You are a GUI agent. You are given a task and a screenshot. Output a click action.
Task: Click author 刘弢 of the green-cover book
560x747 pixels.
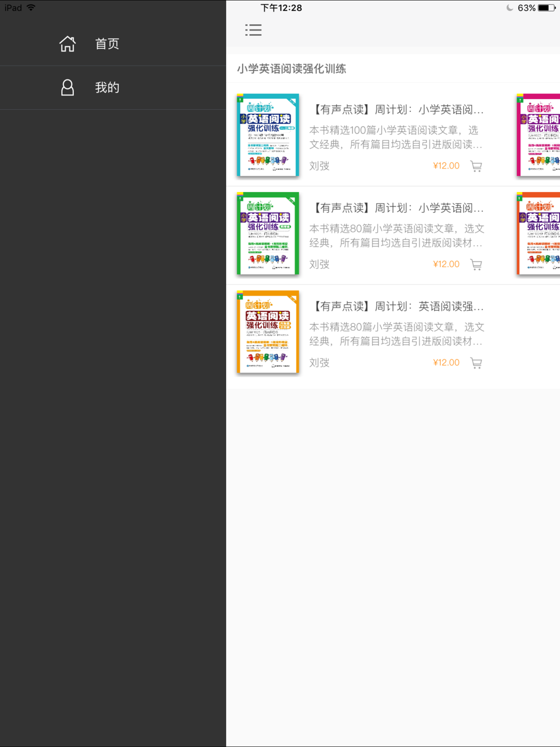pos(319,265)
